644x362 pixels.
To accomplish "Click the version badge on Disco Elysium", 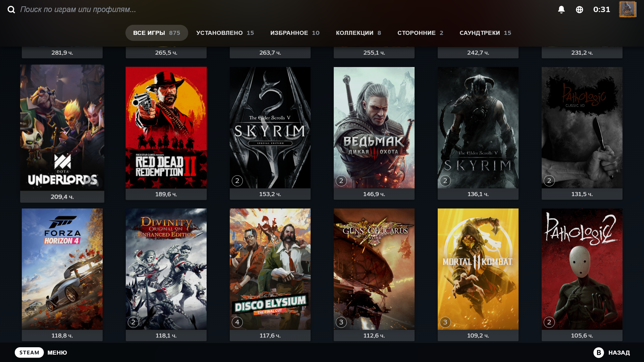I will click(x=237, y=322).
